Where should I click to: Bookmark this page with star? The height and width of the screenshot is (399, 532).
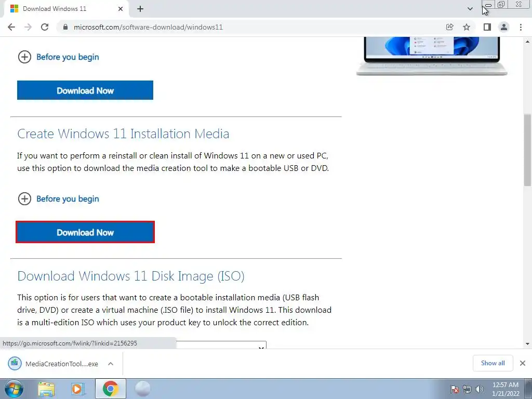pos(467,27)
